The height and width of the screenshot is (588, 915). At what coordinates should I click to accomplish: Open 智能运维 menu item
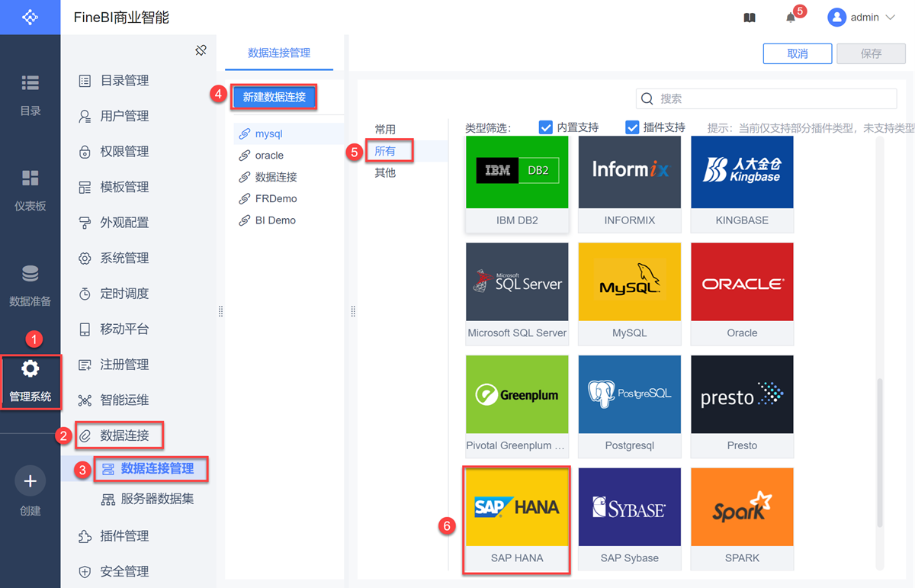pyautogui.click(x=114, y=400)
